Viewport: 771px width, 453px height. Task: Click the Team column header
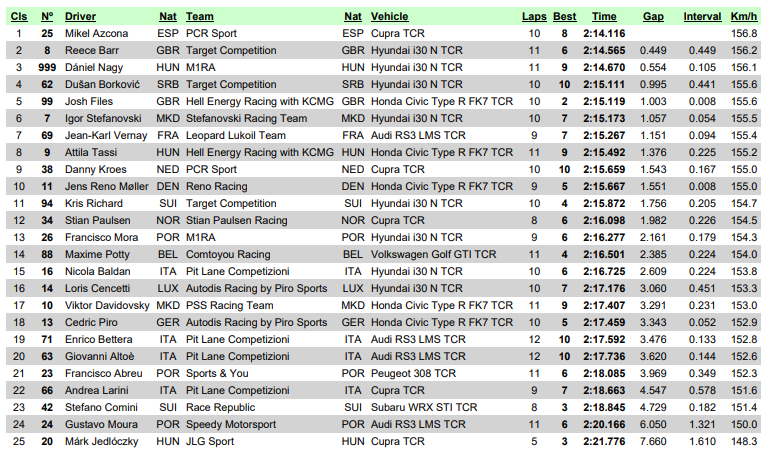pos(200,16)
